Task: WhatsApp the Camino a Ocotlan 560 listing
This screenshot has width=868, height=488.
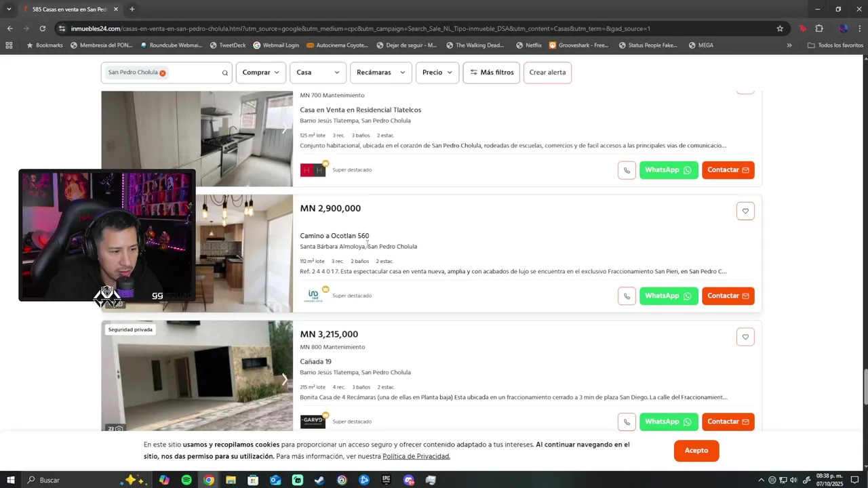Action: 669,296
